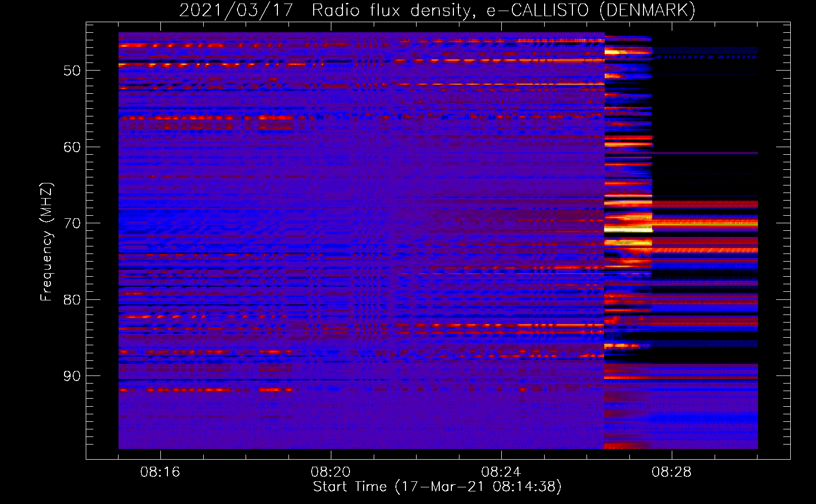Click the 90 frequency tick label
Screen dimensions: 816x504
tap(72, 376)
